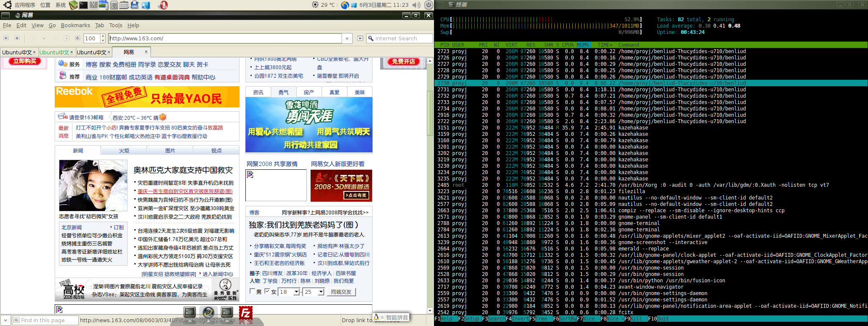Click the blue swirl tray icon
The height and width of the screenshot is (326, 868).
tap(345, 5)
